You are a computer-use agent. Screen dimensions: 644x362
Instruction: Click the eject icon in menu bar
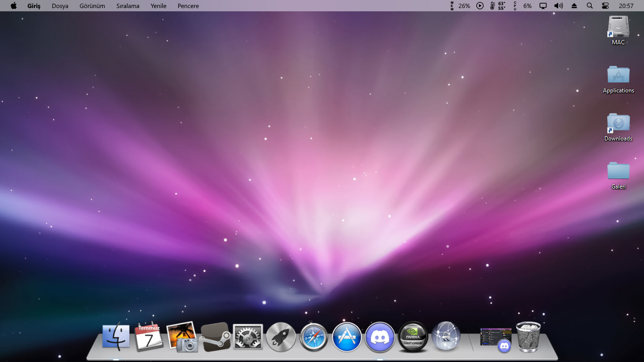coord(574,6)
